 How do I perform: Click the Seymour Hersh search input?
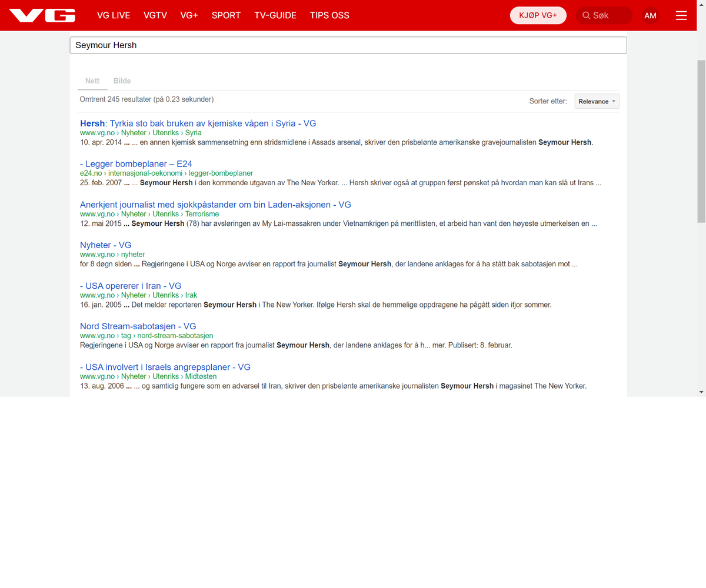348,45
